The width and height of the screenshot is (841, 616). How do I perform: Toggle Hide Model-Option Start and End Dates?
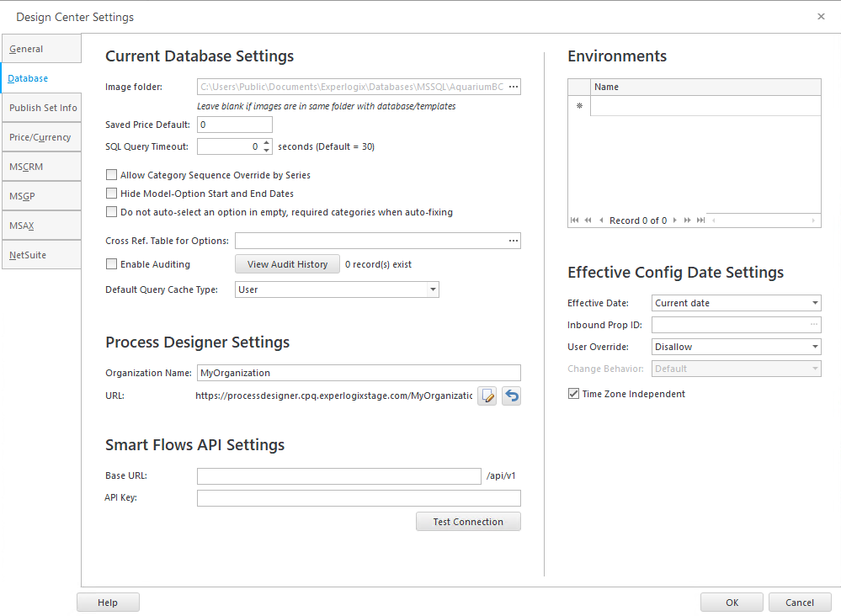coord(112,193)
